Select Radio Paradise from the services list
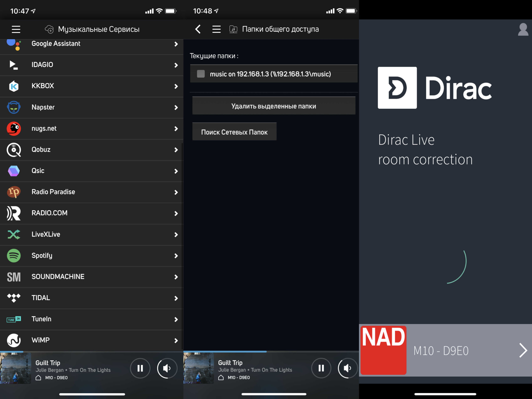 (91, 192)
